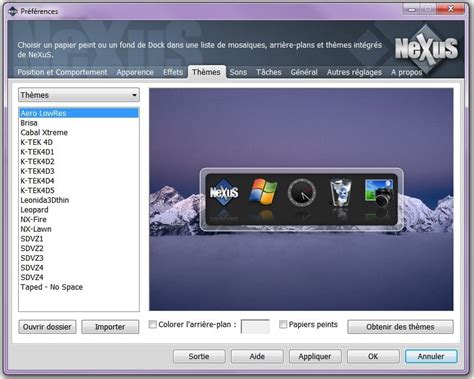This screenshot has width=474, height=379.
Task: Click the camera photo icon in the dock preview
Action: [379, 192]
